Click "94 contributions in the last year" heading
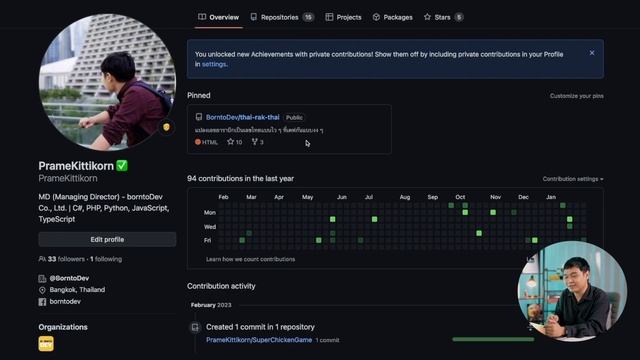Screen dimensions: 640x360 [240, 178]
